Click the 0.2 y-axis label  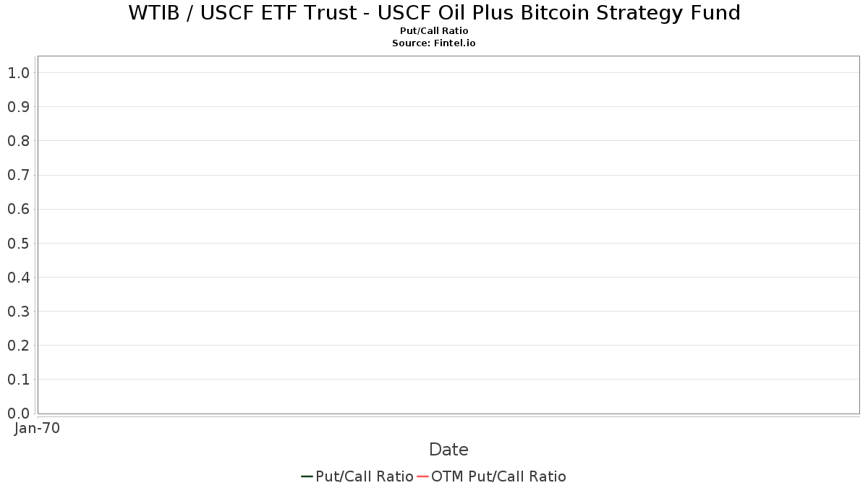[18, 346]
